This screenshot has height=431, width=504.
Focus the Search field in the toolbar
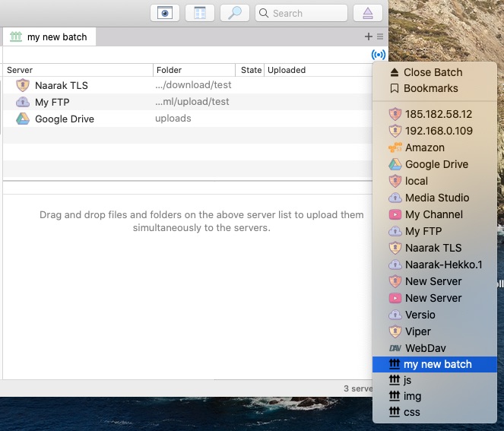tap(301, 13)
